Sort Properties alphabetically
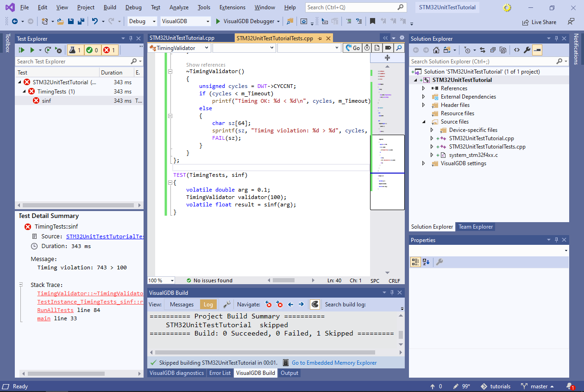Viewport: 584px width, 392px height. click(427, 262)
